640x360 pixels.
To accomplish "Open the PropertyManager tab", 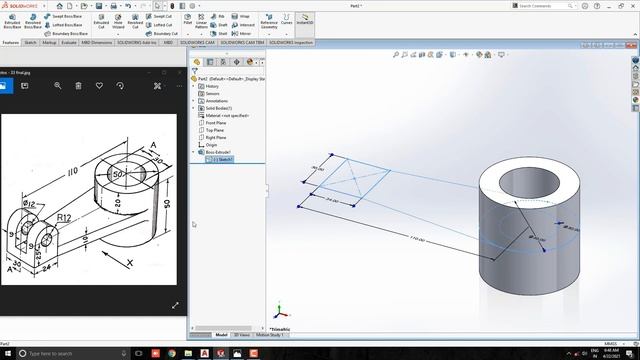I will (x=210, y=62).
